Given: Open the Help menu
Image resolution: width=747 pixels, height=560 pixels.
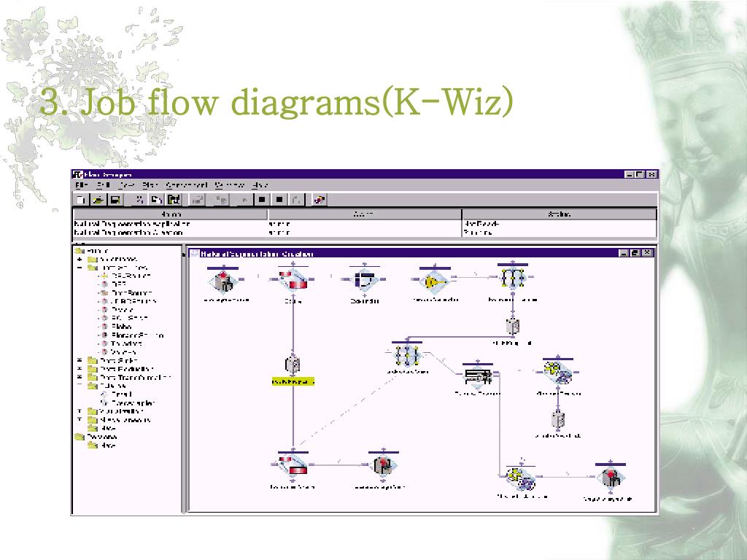Looking at the screenshot, I should pyautogui.click(x=260, y=184).
